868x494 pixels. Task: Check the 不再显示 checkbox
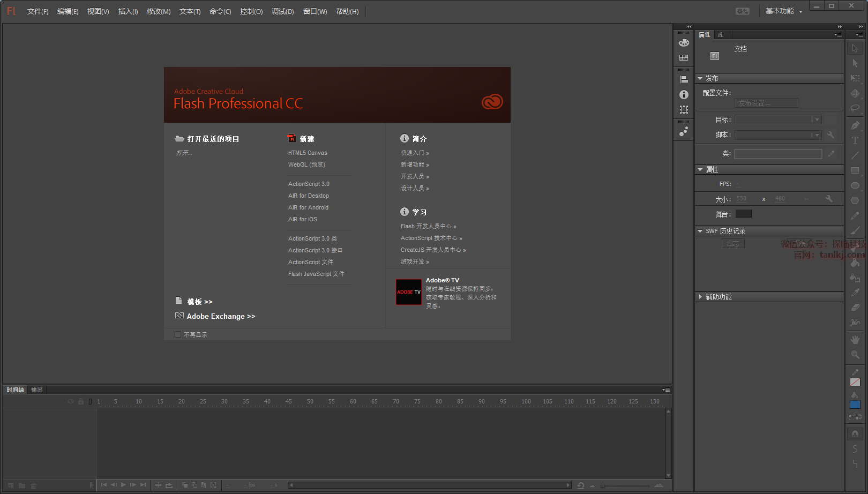pyautogui.click(x=178, y=334)
